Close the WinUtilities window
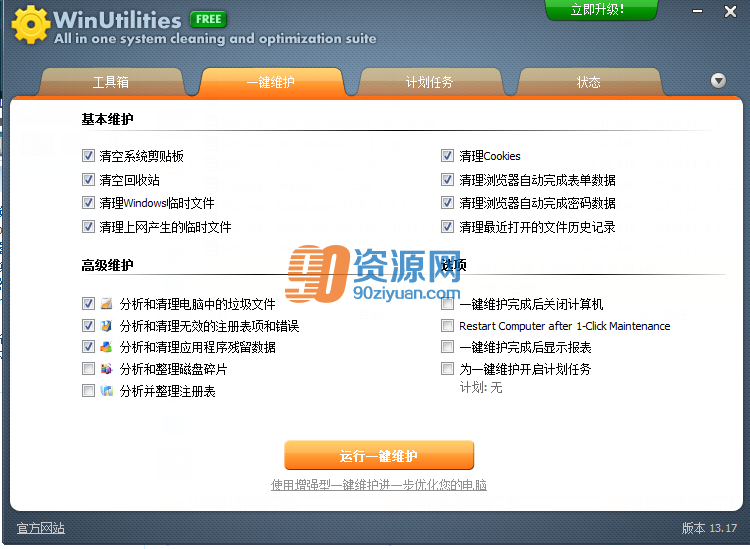This screenshot has height=549, width=750. (x=730, y=11)
